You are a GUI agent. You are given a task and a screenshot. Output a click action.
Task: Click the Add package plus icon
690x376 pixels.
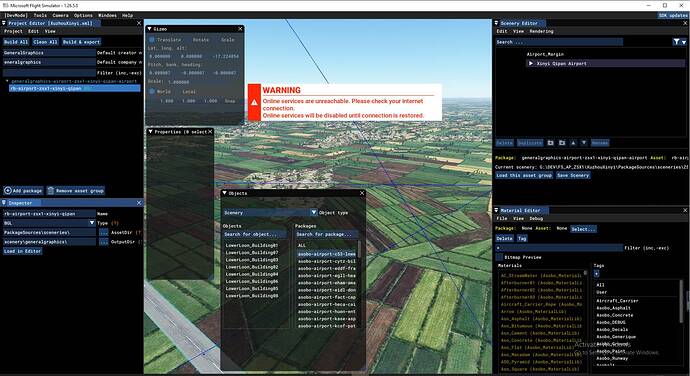coord(7,191)
